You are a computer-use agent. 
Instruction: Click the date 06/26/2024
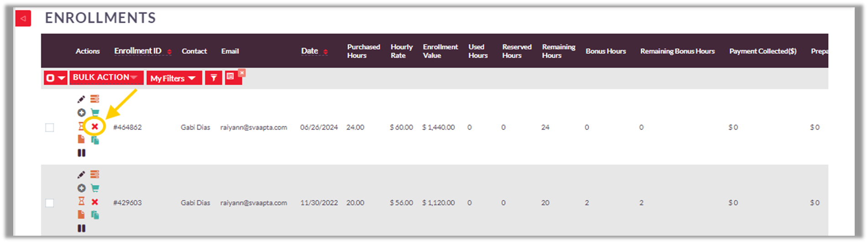(319, 127)
